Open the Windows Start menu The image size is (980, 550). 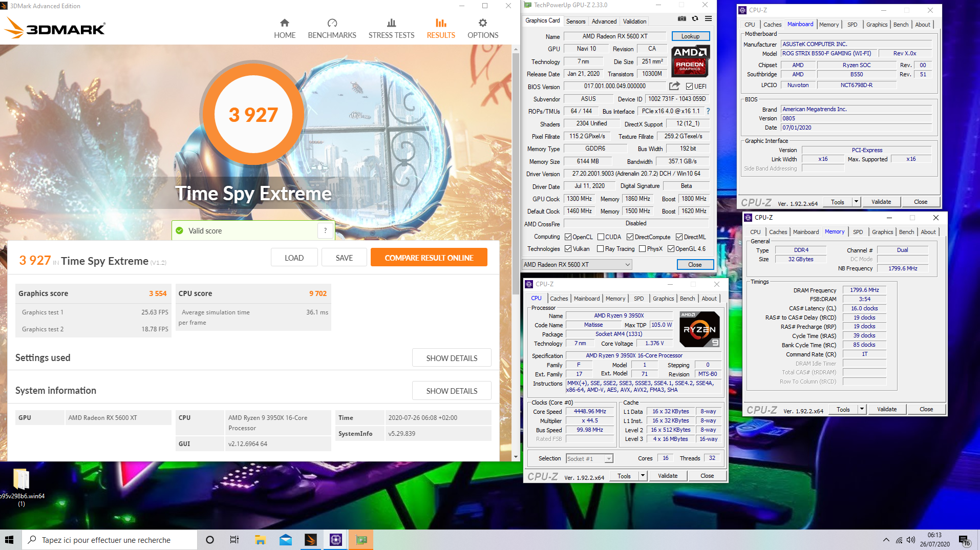tap(9, 540)
